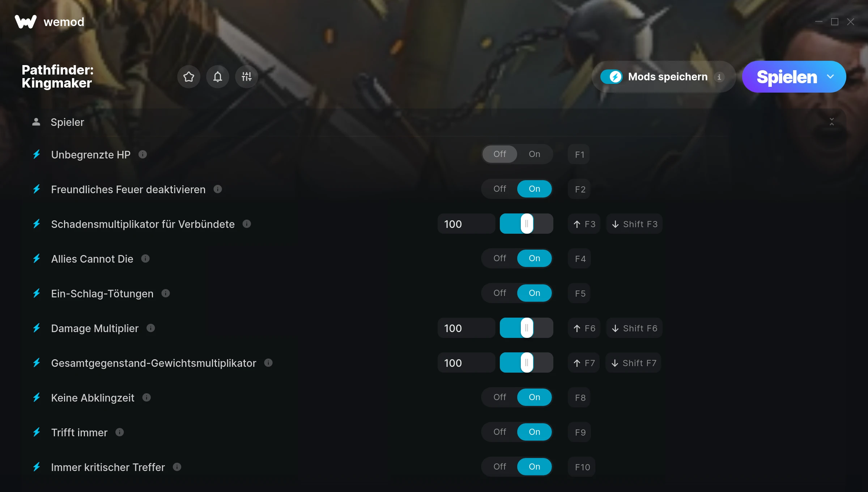The width and height of the screenshot is (868, 492).
Task: Open the Spielen dropdown arrow
Action: pos(830,77)
